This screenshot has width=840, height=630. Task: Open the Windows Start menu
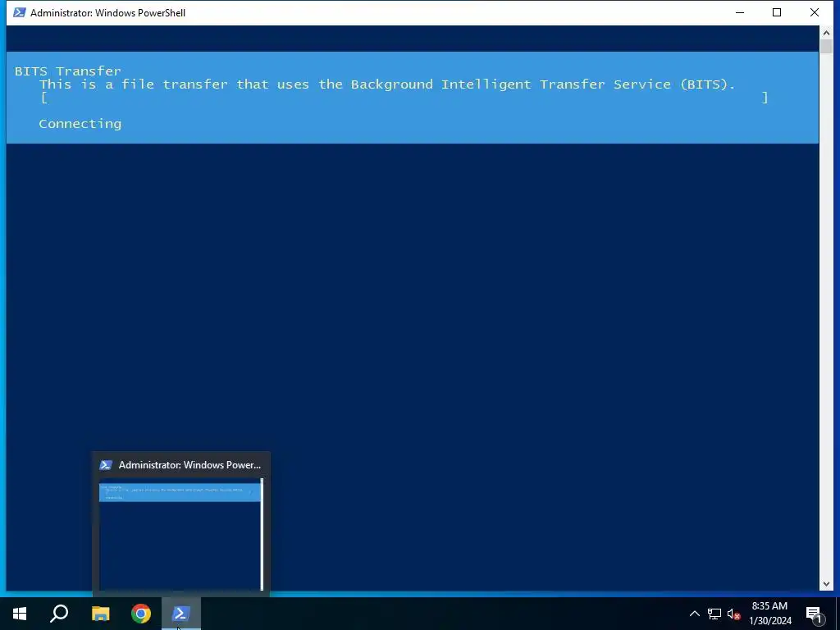click(20, 614)
